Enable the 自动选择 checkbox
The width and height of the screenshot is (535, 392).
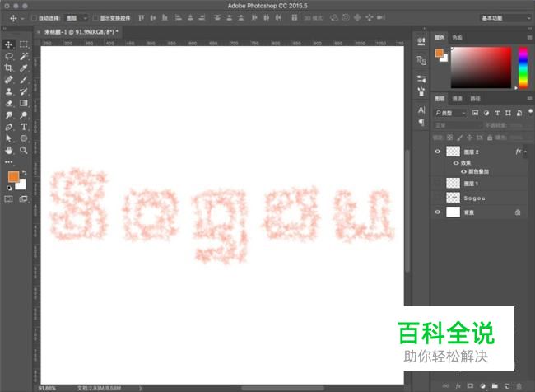pos(34,18)
